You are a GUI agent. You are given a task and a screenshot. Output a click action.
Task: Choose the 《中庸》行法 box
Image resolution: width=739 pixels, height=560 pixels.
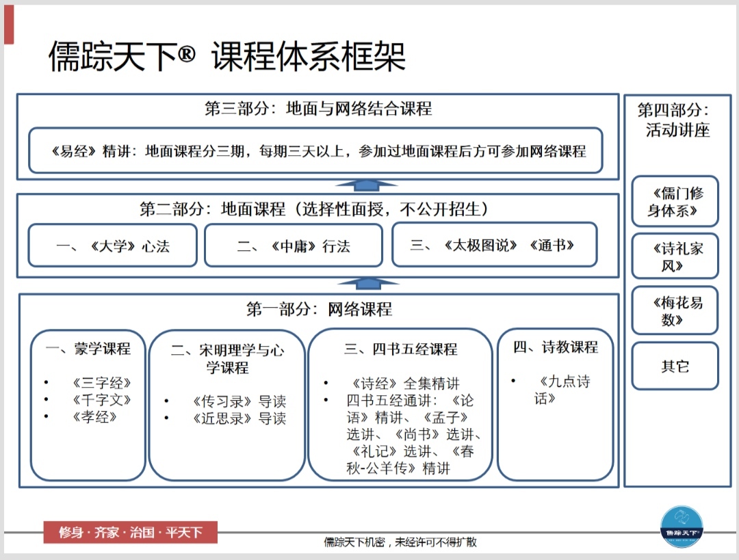(294, 246)
